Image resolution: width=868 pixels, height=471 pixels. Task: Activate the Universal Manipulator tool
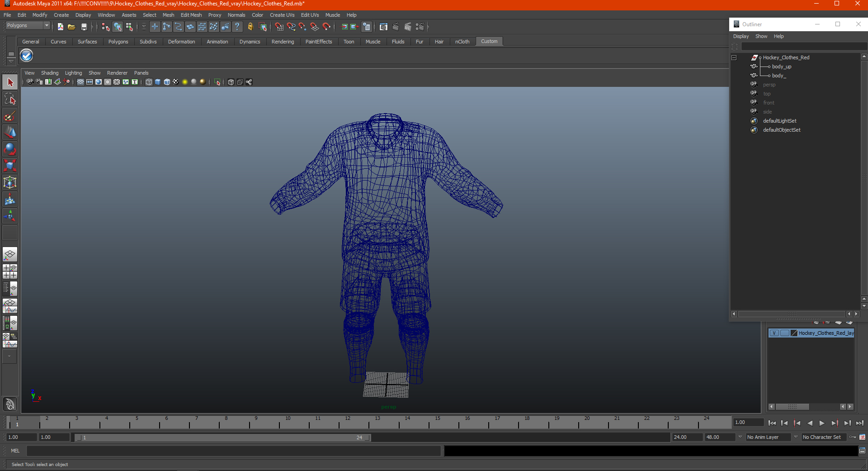coord(10,182)
